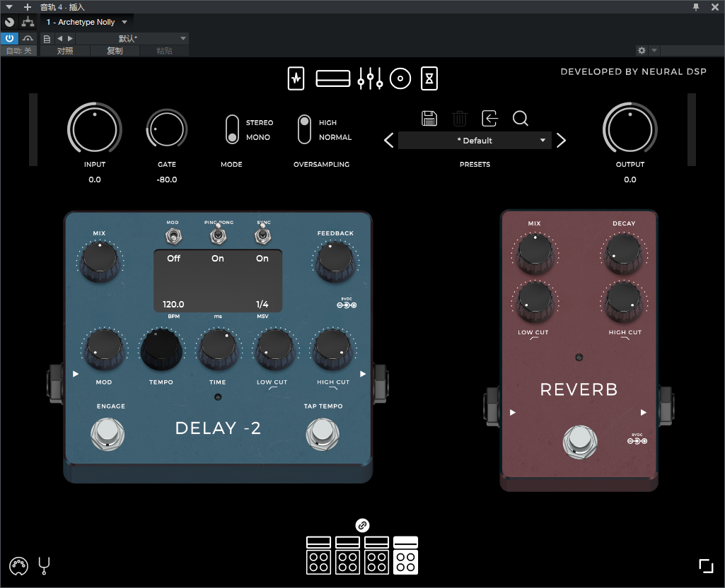The width and height of the screenshot is (725, 588).
Task: Open the graphic EQ section
Action: (370, 78)
